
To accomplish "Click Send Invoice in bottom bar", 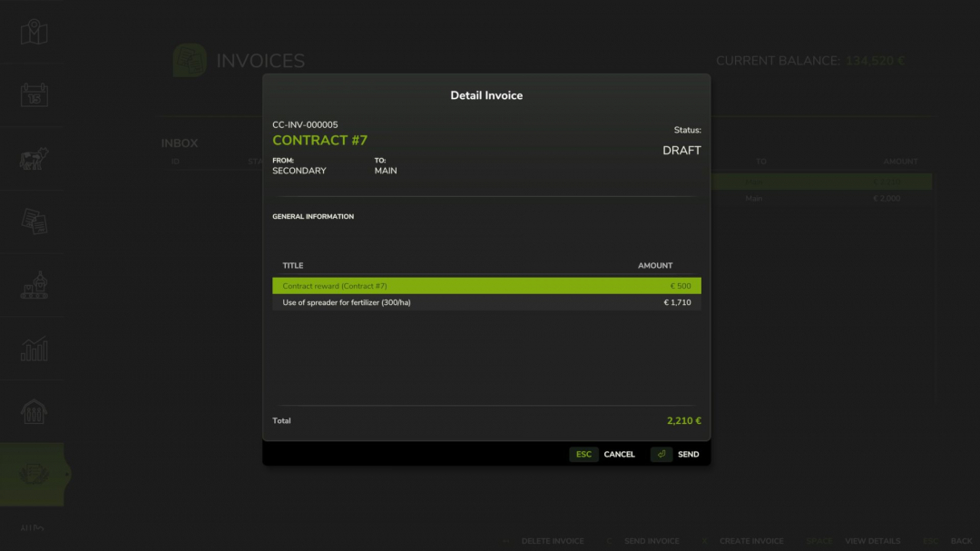I will tap(652, 540).
